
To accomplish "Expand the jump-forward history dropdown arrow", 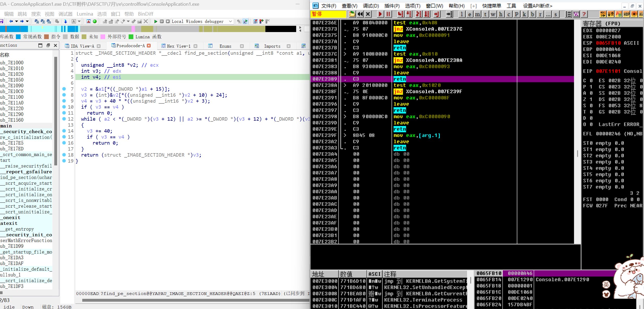I will [x=27, y=21].
